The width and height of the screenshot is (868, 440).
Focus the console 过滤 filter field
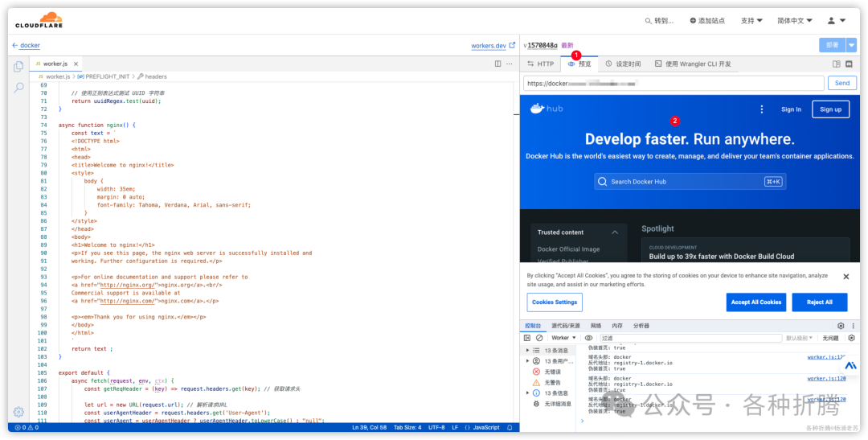690,338
